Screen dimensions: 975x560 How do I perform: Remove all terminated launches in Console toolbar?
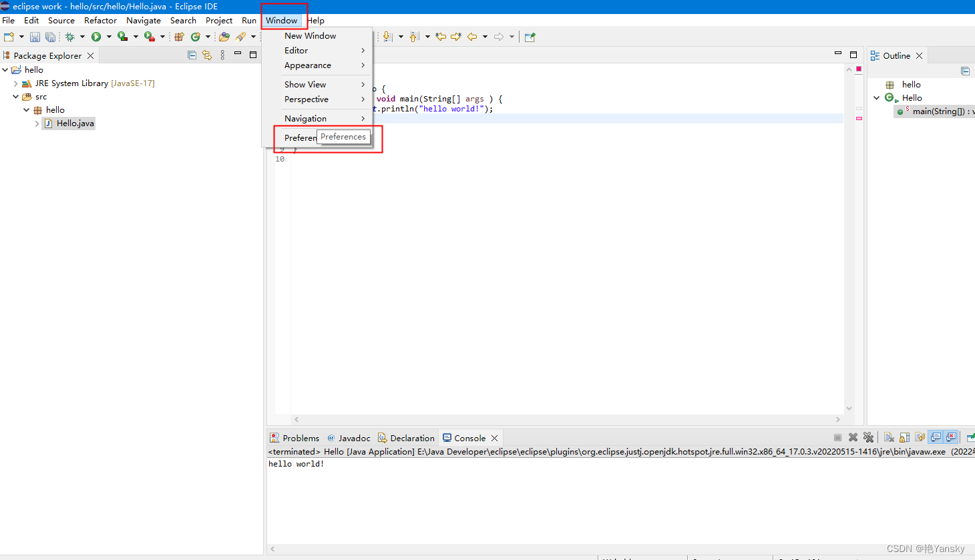pos(869,437)
